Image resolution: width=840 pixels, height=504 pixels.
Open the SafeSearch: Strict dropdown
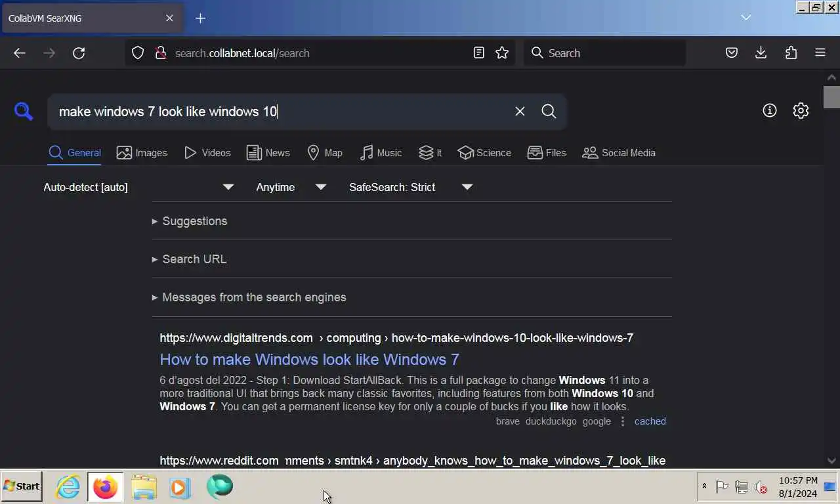pyautogui.click(x=410, y=187)
